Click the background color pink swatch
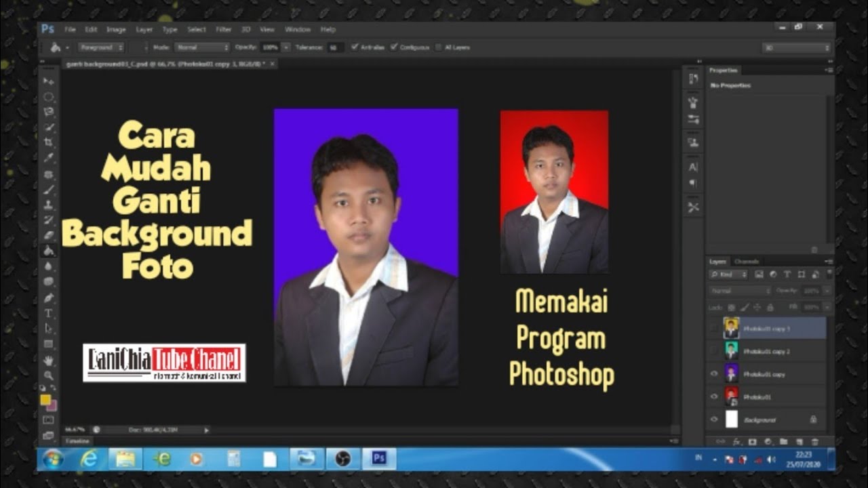The image size is (868, 488). (x=54, y=407)
